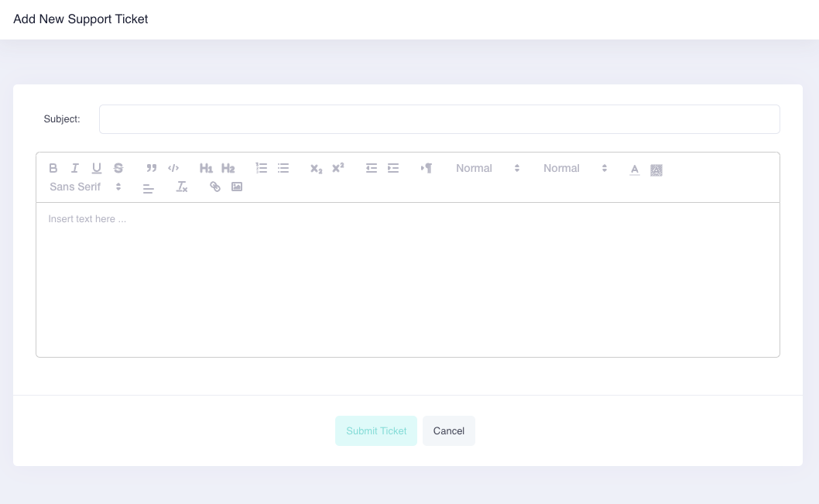Viewport: 819px width, 504px height.
Task: Insert a code block
Action: click(173, 168)
